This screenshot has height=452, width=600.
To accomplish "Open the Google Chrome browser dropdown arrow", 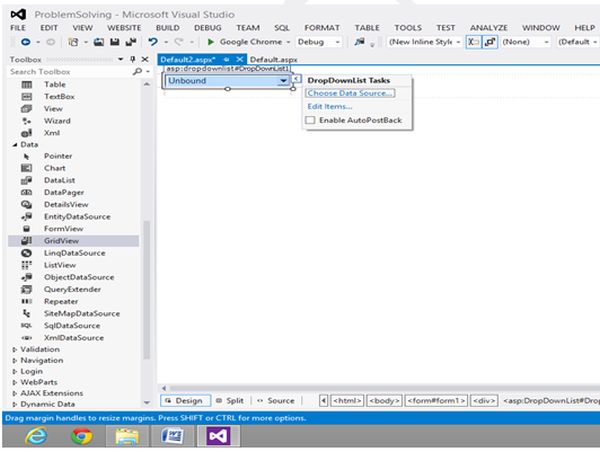I will 288,42.
